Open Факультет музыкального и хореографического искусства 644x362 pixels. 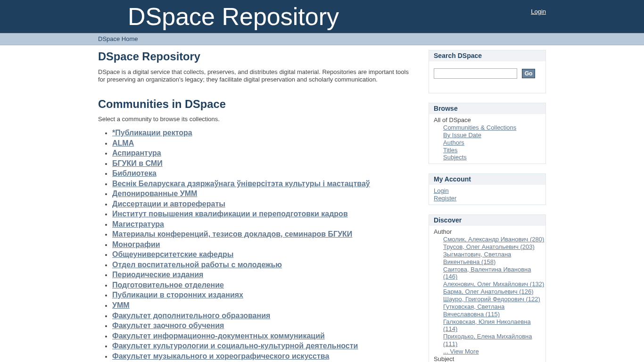point(221,356)
